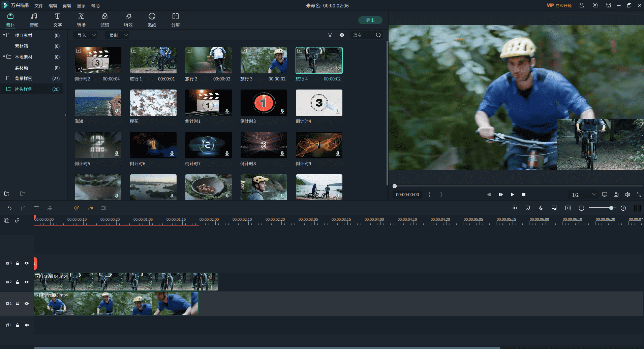Screen dimensions: 644x349
Task: Click the undo arrow in timeline toolbar
Action: [9, 208]
